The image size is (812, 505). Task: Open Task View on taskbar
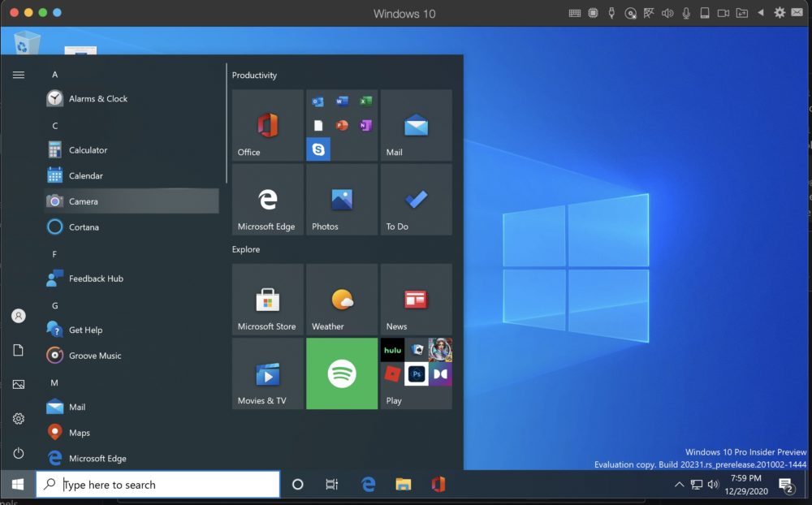tap(331, 484)
